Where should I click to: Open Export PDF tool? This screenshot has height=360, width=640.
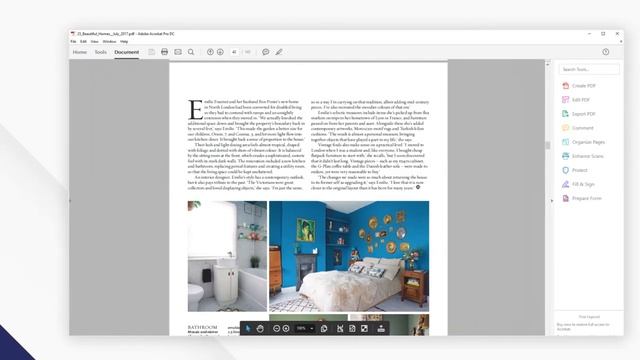pos(579,114)
